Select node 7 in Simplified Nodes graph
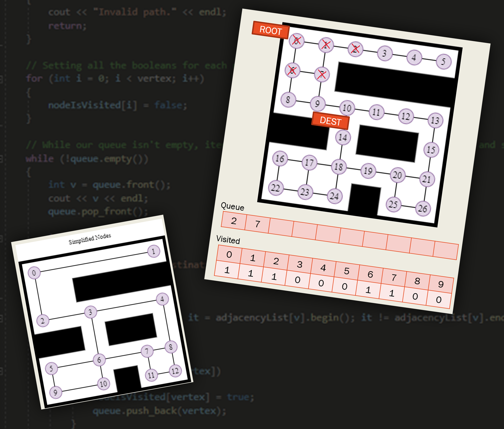 (x=147, y=351)
